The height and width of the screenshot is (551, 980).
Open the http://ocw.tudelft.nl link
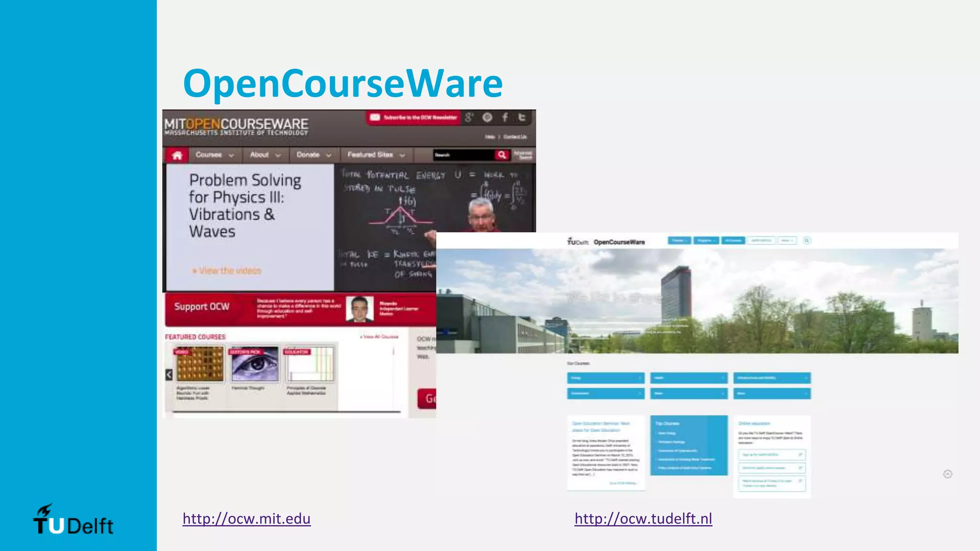tap(643, 518)
